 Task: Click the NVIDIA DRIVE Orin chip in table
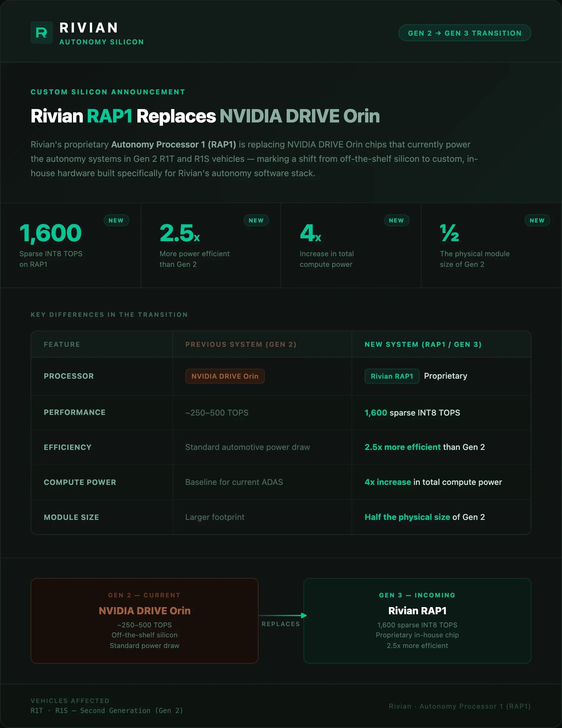(x=225, y=376)
